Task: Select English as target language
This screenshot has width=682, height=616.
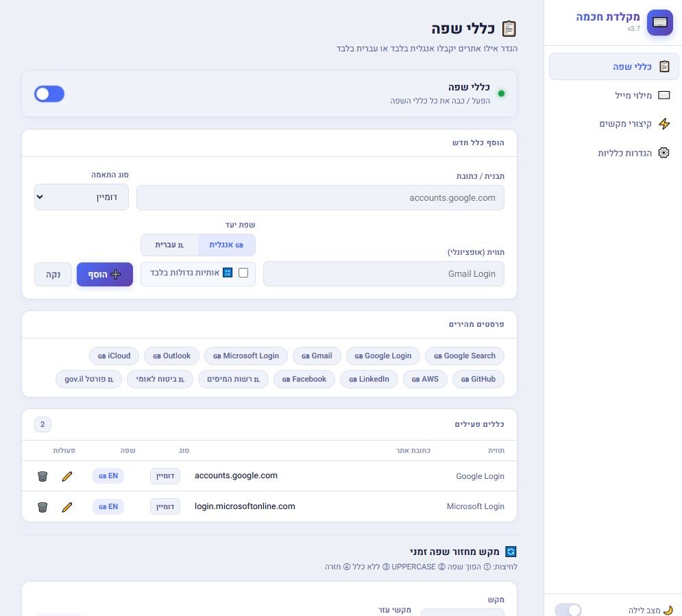Action: 226,245
